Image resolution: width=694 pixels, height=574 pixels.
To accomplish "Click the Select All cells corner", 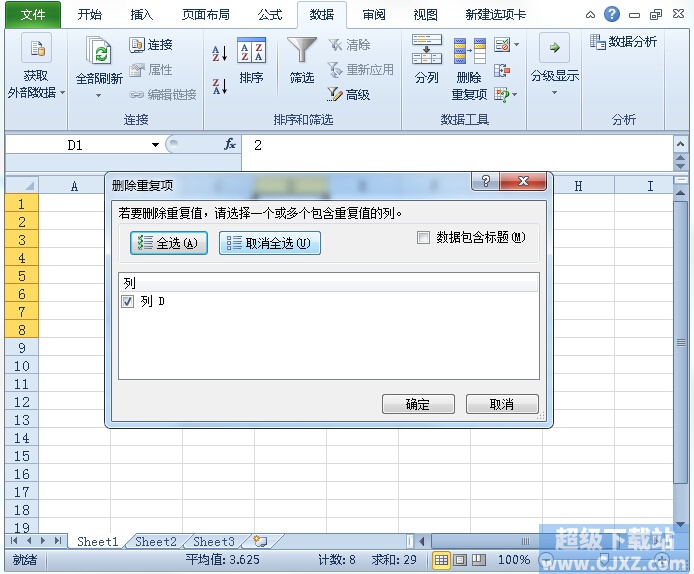I will [x=22, y=185].
